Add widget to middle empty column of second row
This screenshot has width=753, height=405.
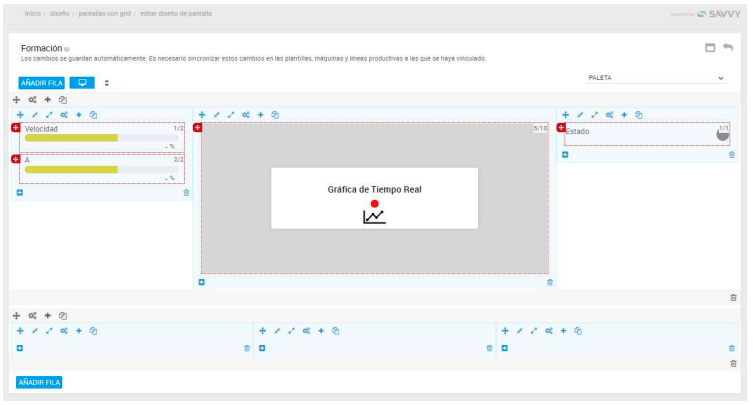pyautogui.click(x=262, y=348)
